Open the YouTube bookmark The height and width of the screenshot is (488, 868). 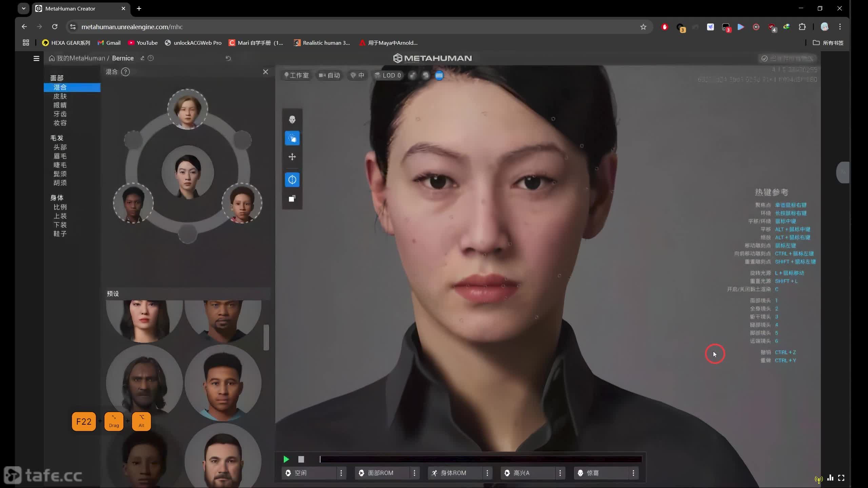tap(143, 43)
